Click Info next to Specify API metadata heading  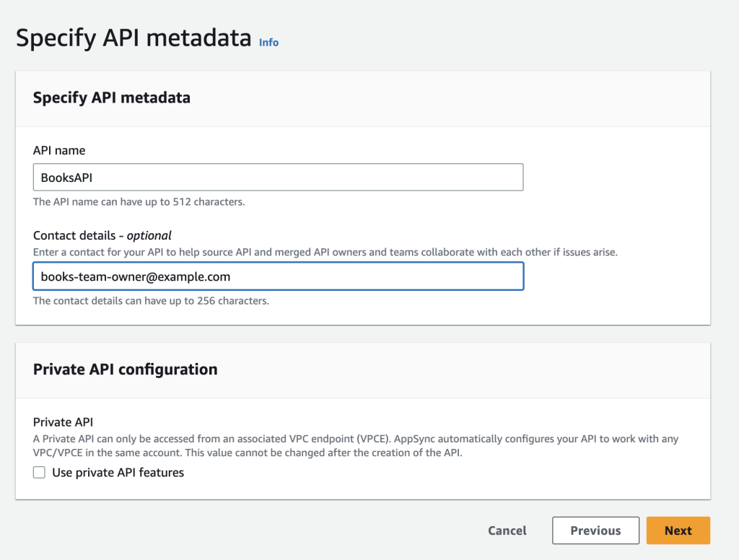[x=268, y=43]
